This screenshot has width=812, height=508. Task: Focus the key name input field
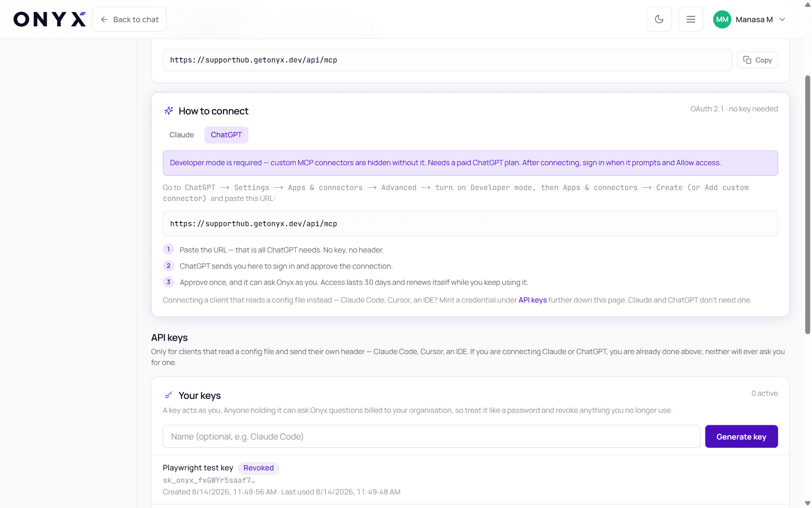(x=431, y=437)
